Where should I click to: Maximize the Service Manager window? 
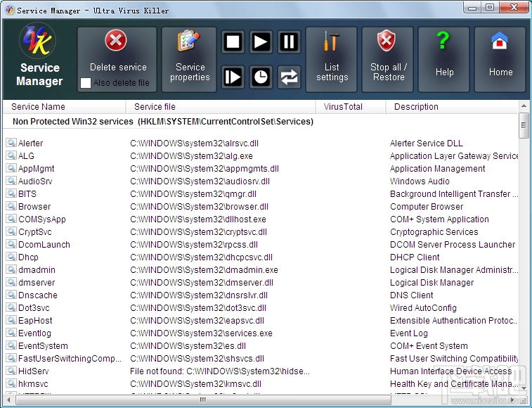click(x=489, y=7)
